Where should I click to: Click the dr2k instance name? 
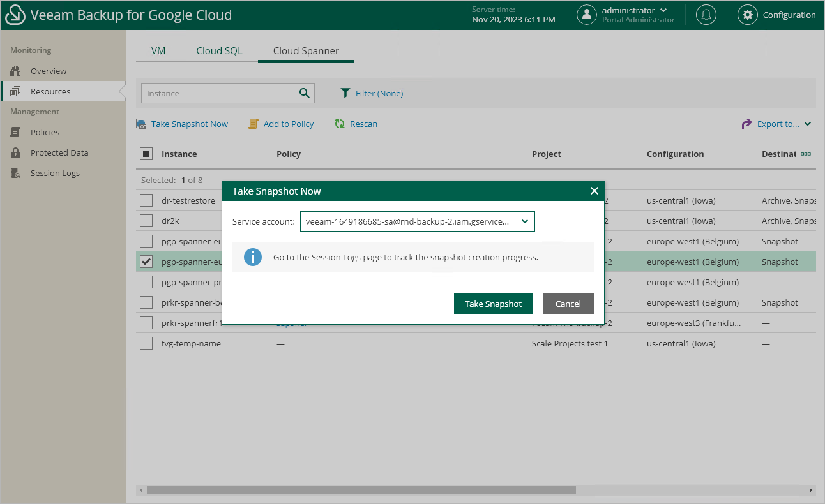171,221
